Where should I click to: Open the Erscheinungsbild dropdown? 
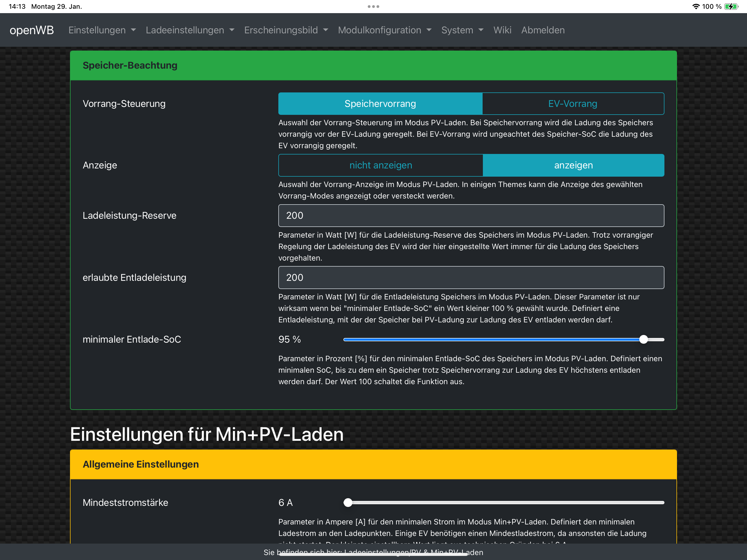coord(286,30)
